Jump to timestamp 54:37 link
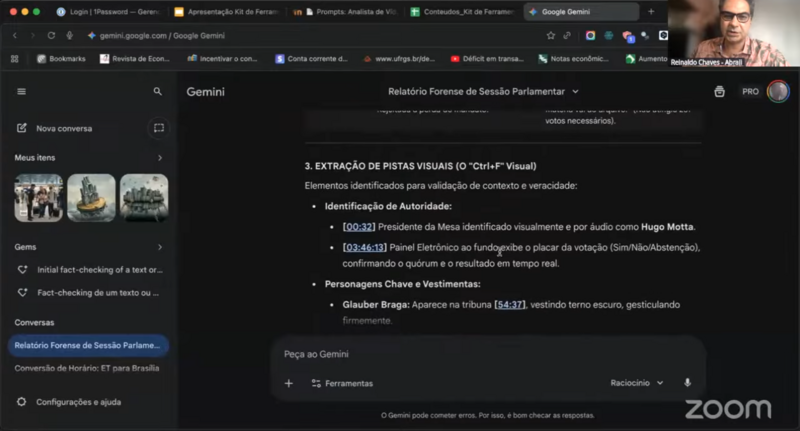This screenshot has width=800, height=431. (x=510, y=305)
